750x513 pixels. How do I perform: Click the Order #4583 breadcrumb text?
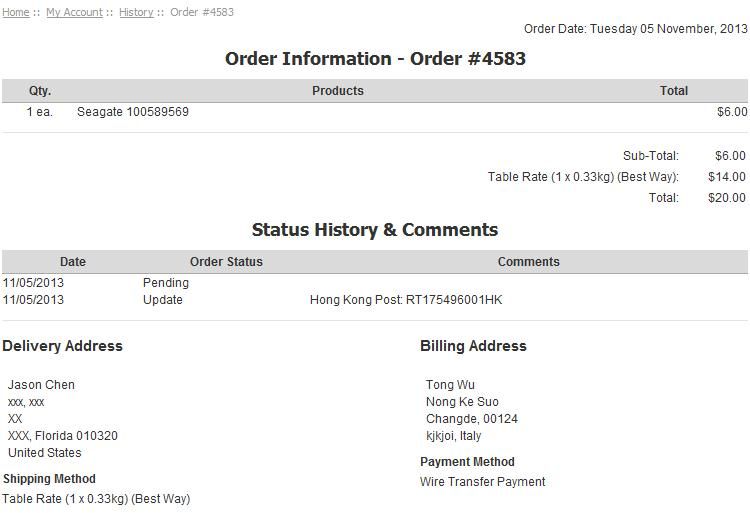(202, 12)
